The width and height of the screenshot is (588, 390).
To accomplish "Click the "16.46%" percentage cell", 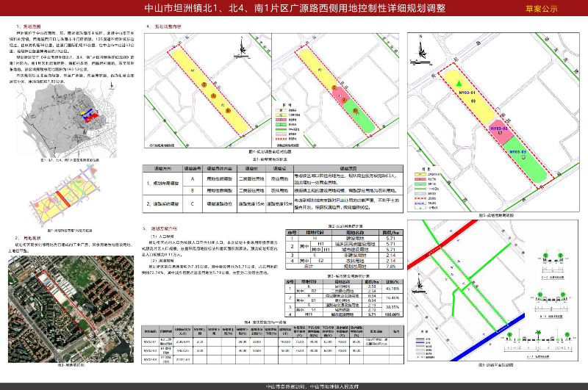I will pos(392,298).
